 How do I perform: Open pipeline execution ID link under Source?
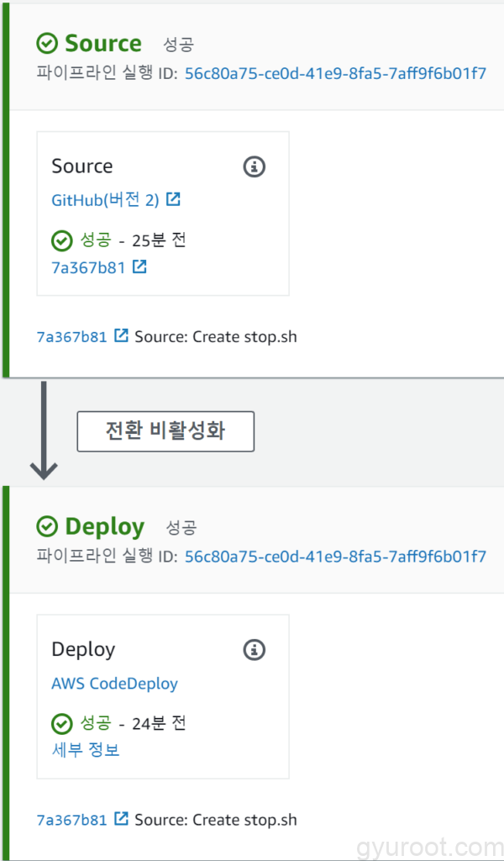[336, 74]
